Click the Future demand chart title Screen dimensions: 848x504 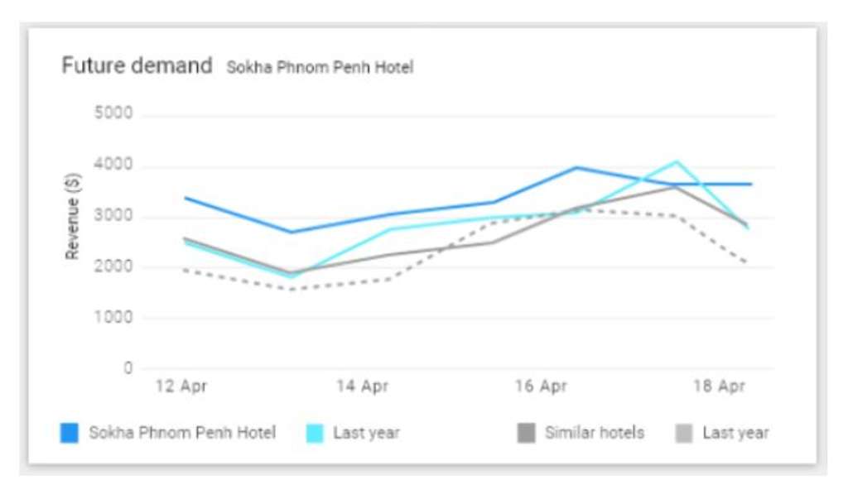pos(137,66)
